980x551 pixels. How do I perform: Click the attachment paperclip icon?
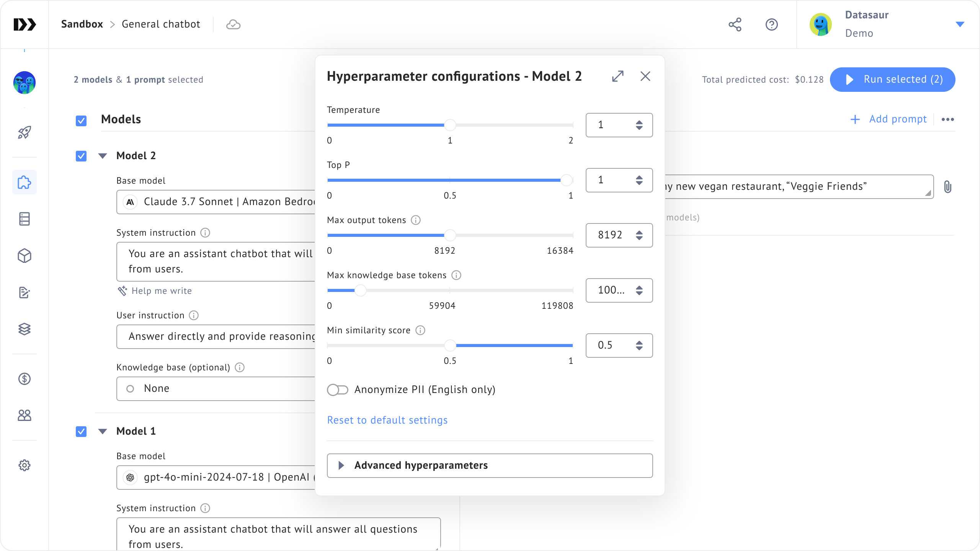click(x=947, y=187)
